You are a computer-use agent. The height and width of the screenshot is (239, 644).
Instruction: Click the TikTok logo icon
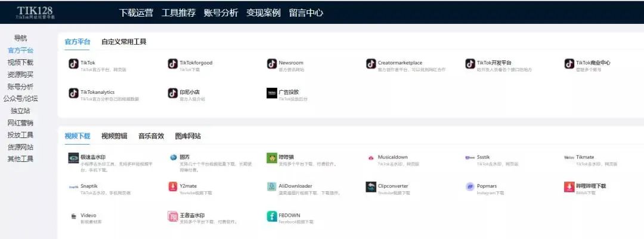tap(73, 64)
